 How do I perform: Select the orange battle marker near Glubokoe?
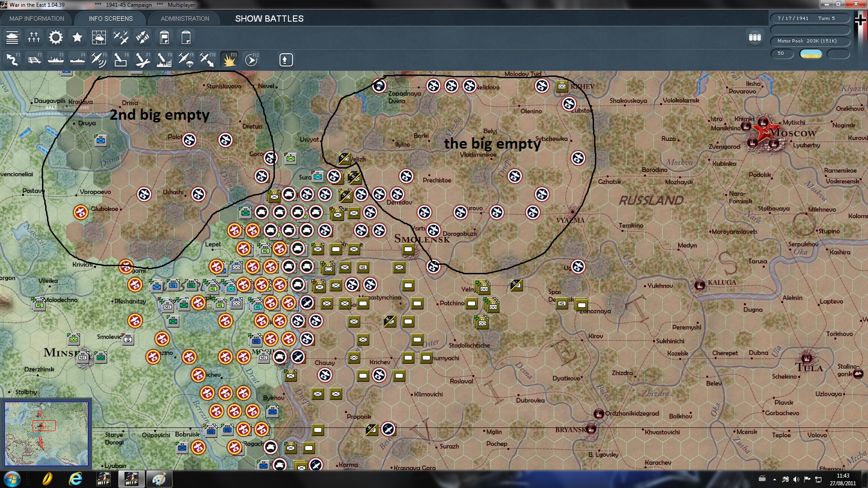[x=81, y=212]
